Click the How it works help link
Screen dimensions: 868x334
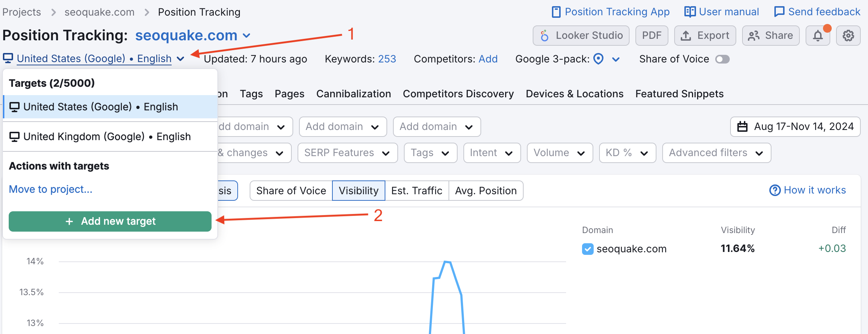(x=807, y=190)
